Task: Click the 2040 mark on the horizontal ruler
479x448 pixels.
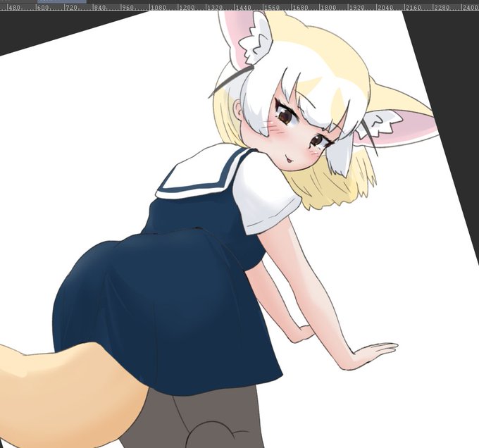Action: [x=385, y=7]
